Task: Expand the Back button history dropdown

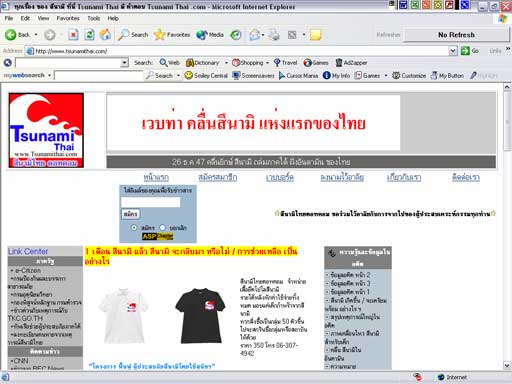Action: point(36,35)
